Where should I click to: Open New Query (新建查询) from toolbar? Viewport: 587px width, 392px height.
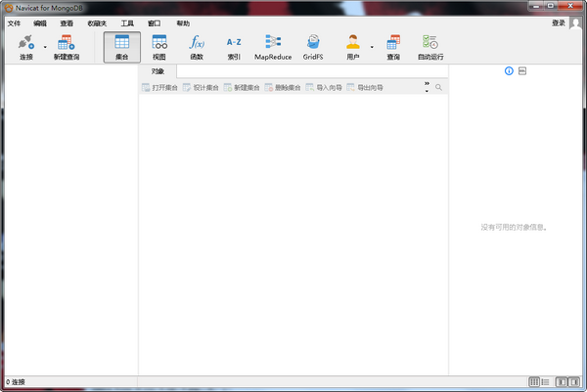click(67, 46)
